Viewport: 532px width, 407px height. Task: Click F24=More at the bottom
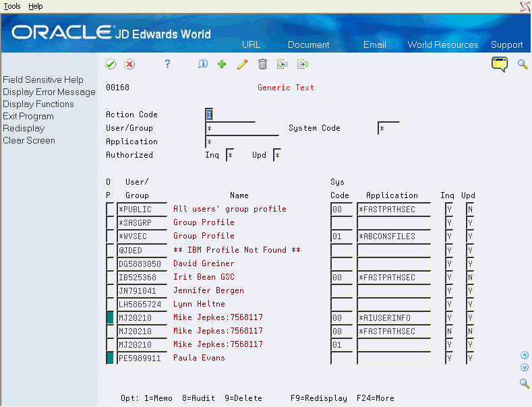click(x=376, y=398)
